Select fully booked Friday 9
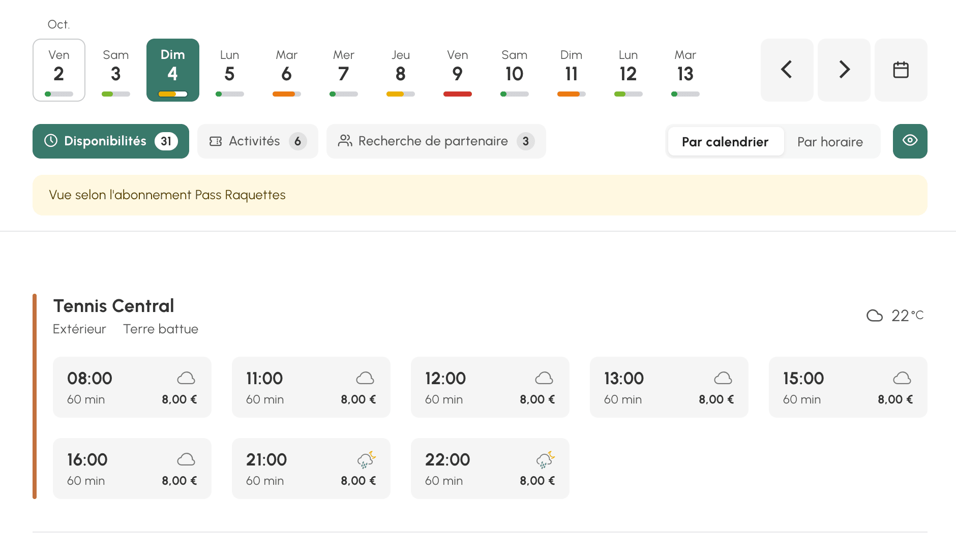 (458, 70)
